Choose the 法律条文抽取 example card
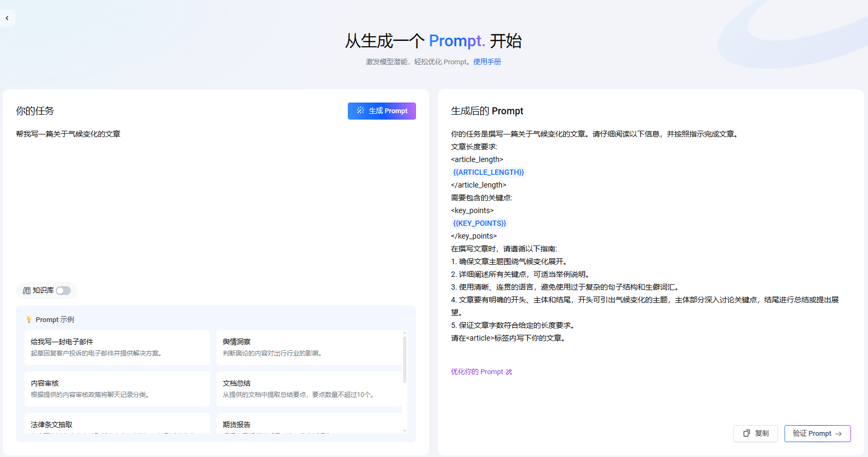The height and width of the screenshot is (457, 868). pos(117,425)
